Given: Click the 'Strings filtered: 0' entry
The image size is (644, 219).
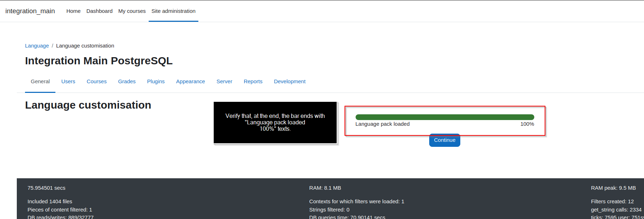Looking at the screenshot, I should (329, 210).
